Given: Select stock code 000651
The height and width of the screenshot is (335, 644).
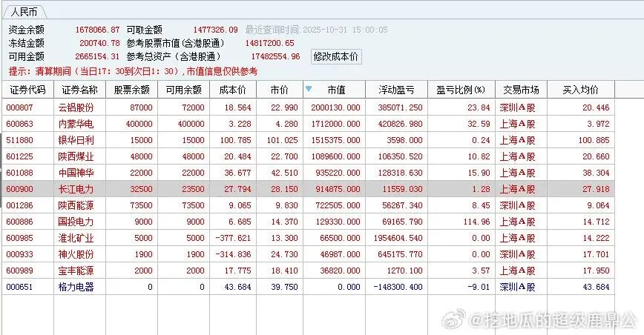Looking at the screenshot, I should 20,287.
